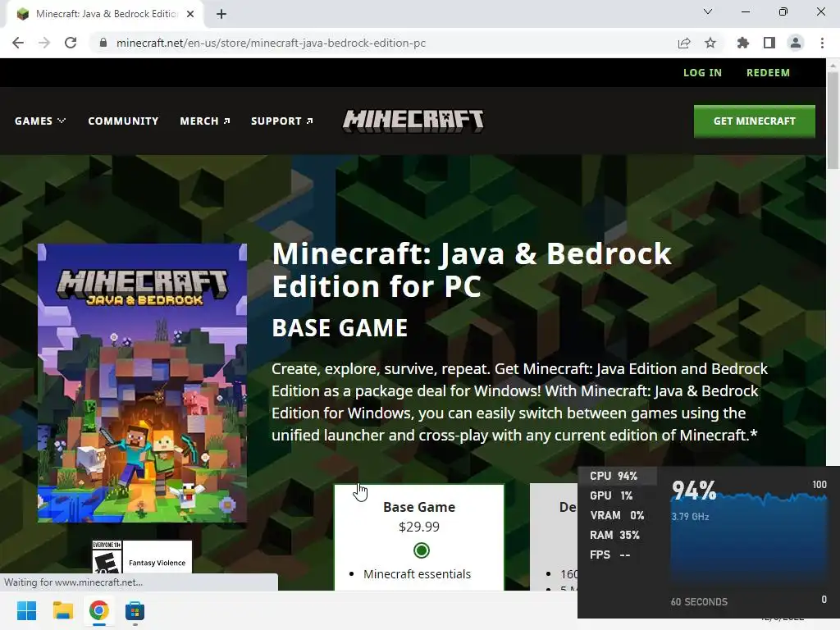
Task: Expand the GAMES dropdown menu
Action: [x=40, y=121]
